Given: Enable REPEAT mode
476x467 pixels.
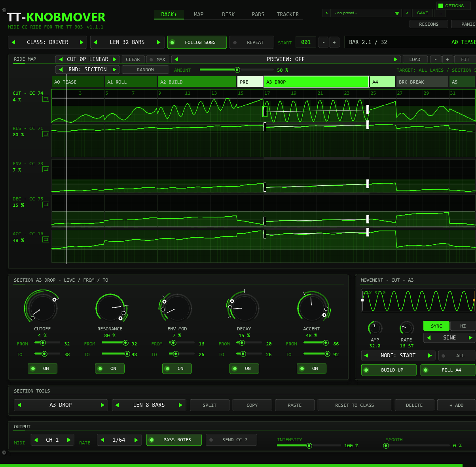Looking at the screenshot, I should click(252, 42).
